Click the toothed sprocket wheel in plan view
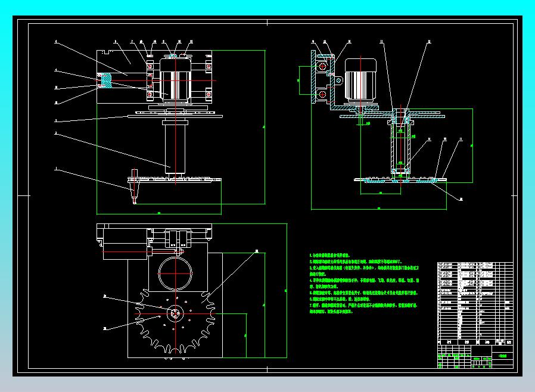Screen dimensions: 535x392 pyautogui.click(x=175, y=322)
